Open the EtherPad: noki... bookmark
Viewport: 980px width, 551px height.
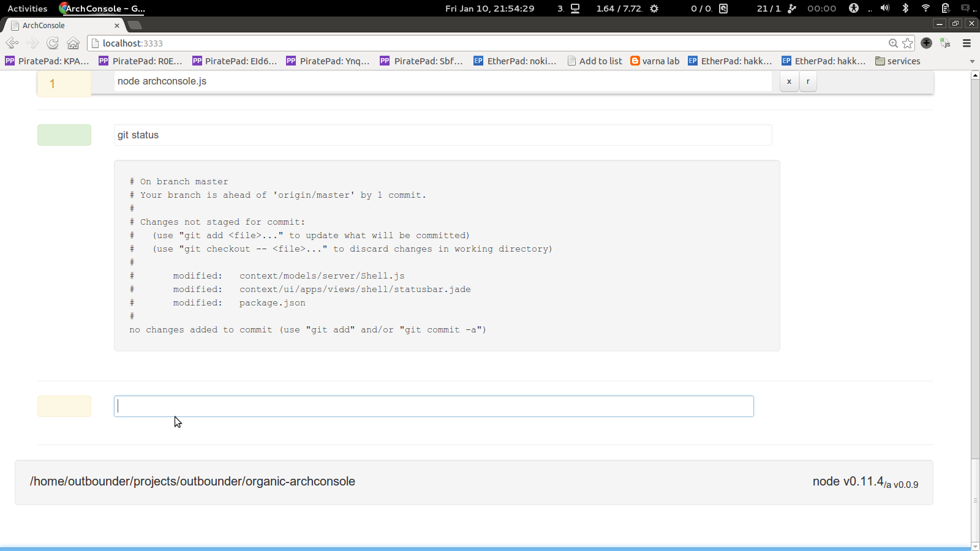[x=515, y=61]
